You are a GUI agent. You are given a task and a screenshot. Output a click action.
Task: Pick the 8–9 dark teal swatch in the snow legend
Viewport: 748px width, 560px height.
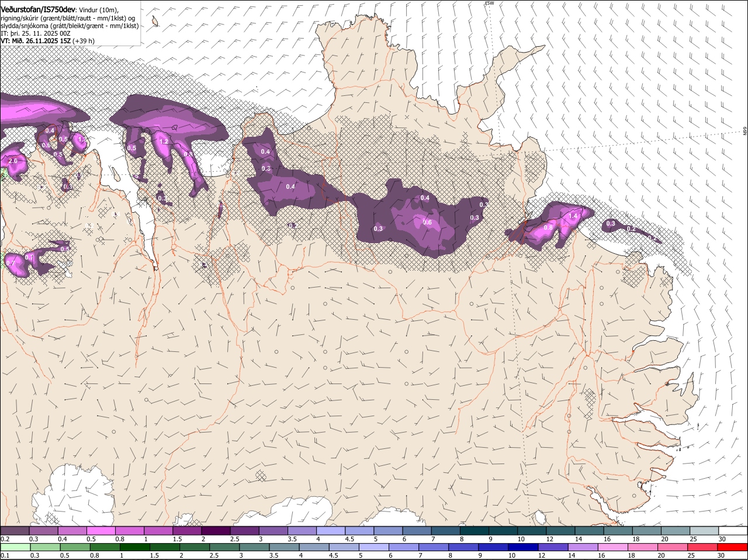point(473,530)
